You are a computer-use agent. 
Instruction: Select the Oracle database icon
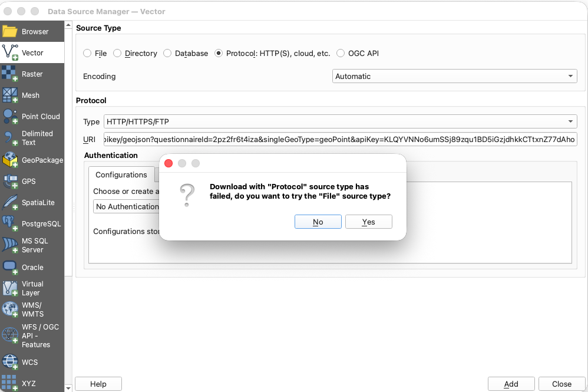[10, 268]
